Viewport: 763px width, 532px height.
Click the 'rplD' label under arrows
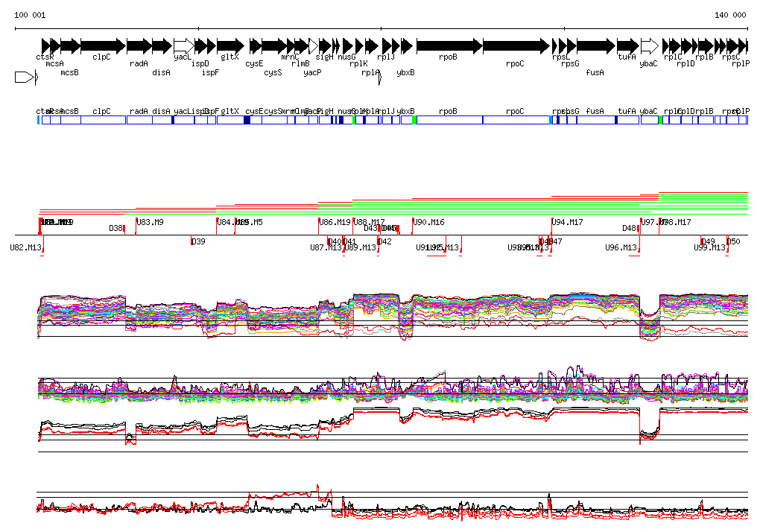click(686, 64)
